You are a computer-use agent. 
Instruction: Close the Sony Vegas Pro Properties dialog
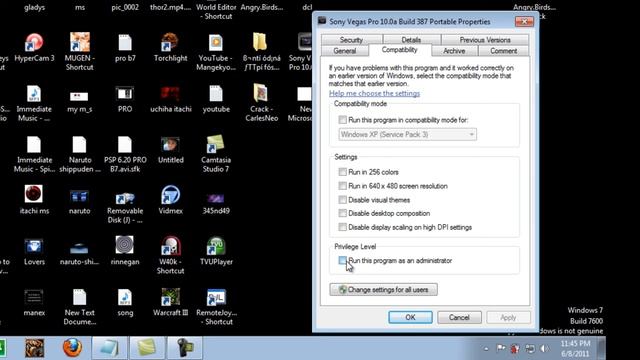[524, 21]
